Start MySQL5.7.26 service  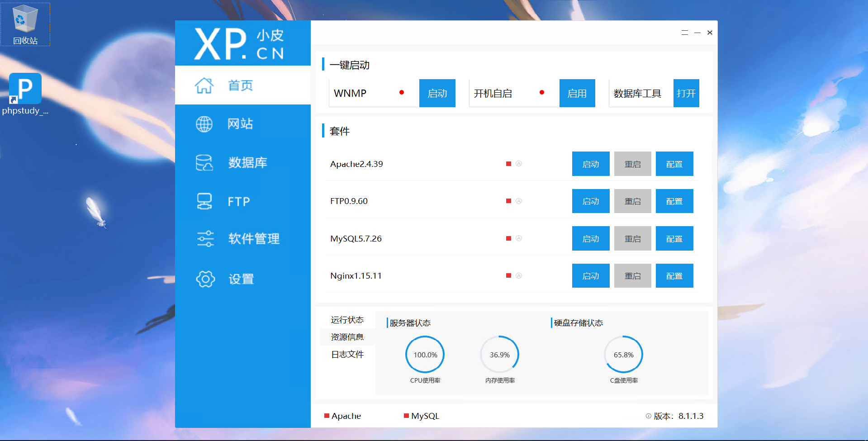coord(591,238)
